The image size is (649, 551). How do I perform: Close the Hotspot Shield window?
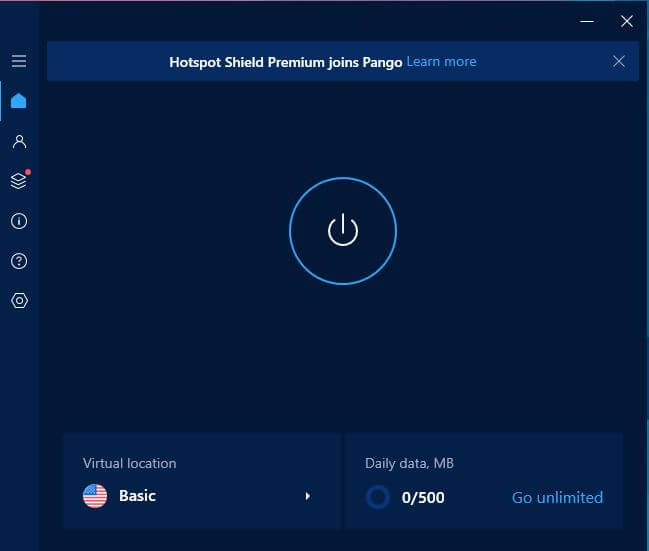[627, 21]
